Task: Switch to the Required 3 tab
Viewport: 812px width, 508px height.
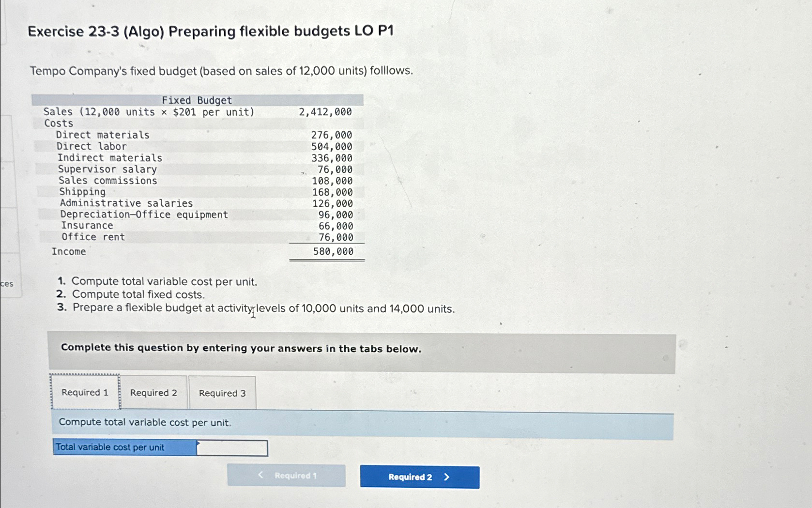Action: tap(222, 393)
